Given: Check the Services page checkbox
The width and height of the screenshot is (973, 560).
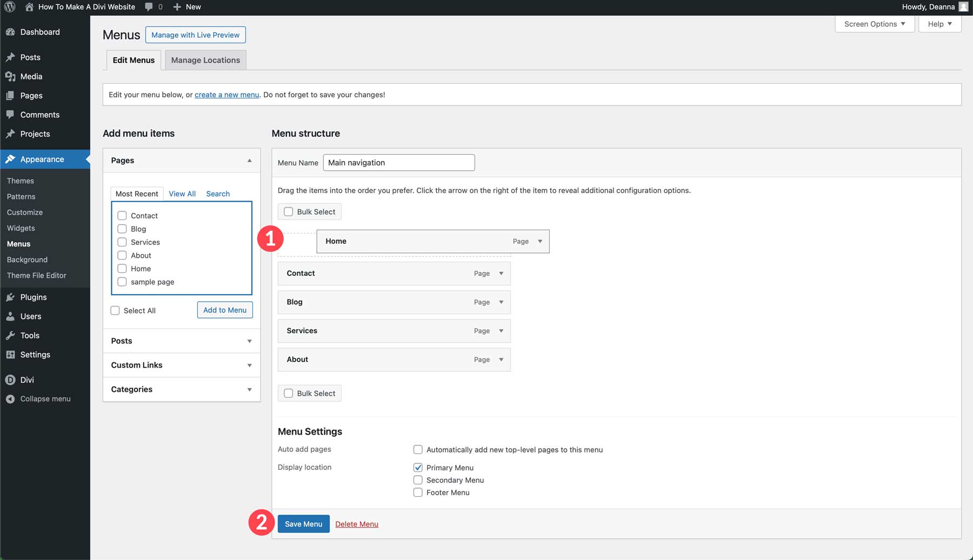Looking at the screenshot, I should click(122, 242).
